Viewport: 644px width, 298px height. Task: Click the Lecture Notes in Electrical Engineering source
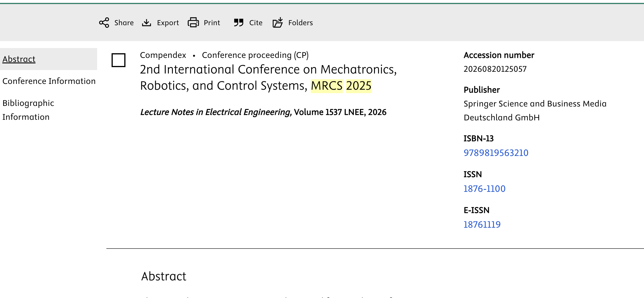coord(216,112)
